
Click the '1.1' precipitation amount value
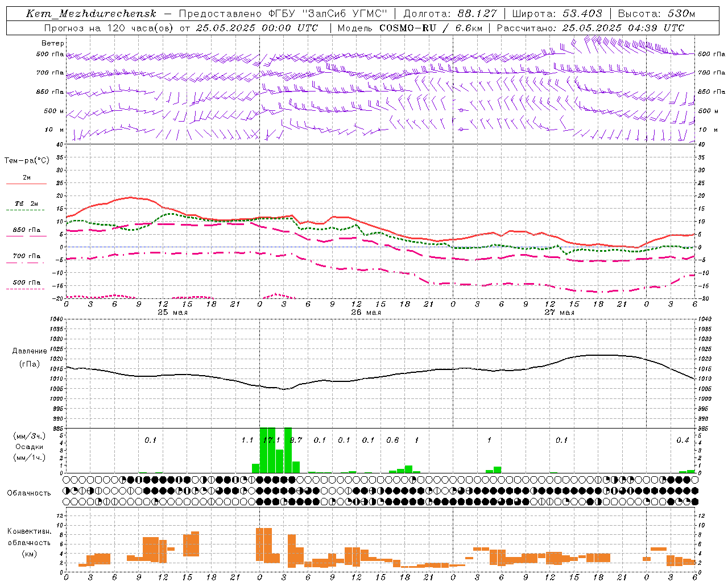click(x=247, y=440)
